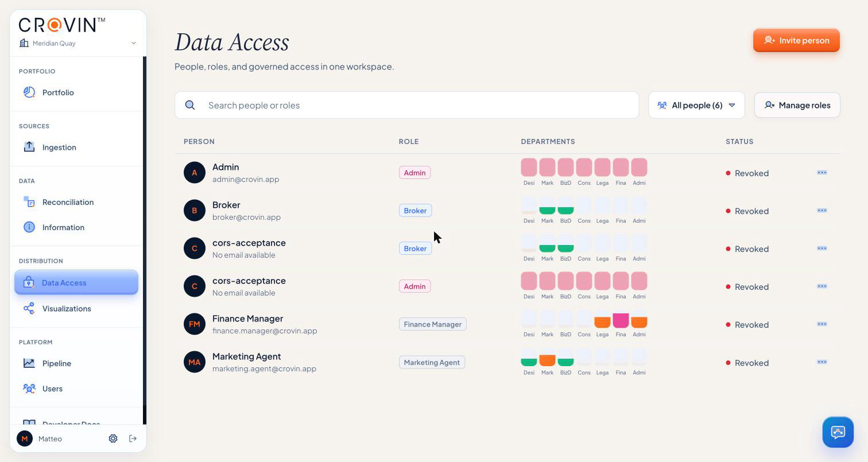Click Admin's Desi department swatch
Image resolution: width=868 pixels, height=462 pixels.
point(529,168)
